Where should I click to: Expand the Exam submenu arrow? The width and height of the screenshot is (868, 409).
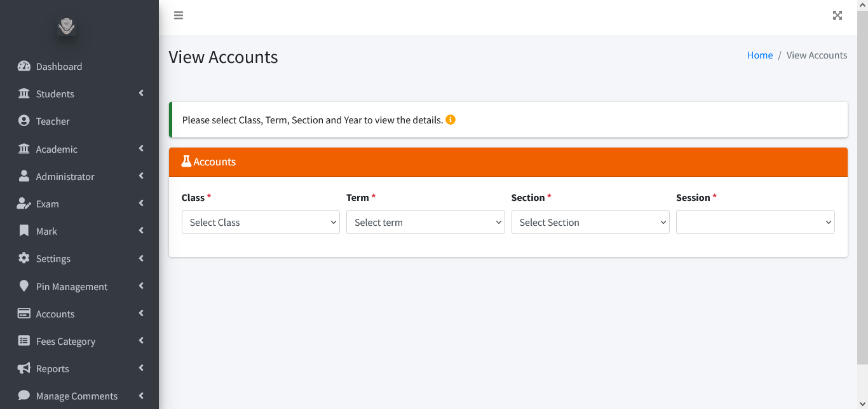point(141,204)
